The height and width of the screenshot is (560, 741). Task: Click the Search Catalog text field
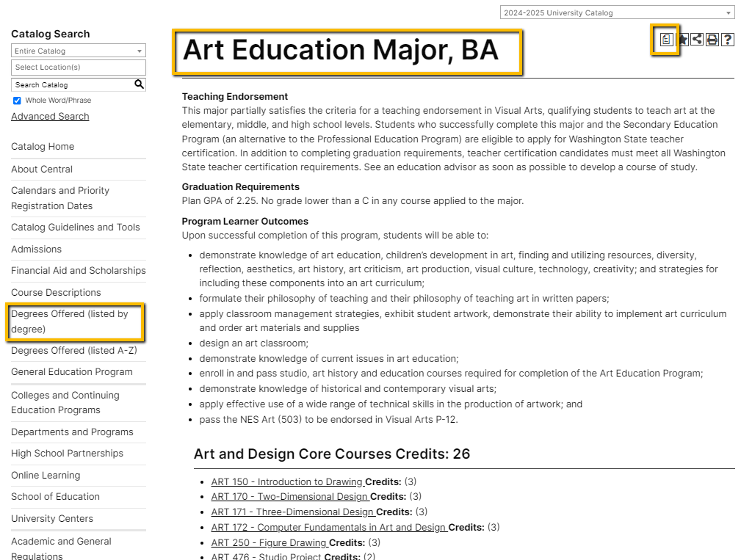[x=72, y=85]
